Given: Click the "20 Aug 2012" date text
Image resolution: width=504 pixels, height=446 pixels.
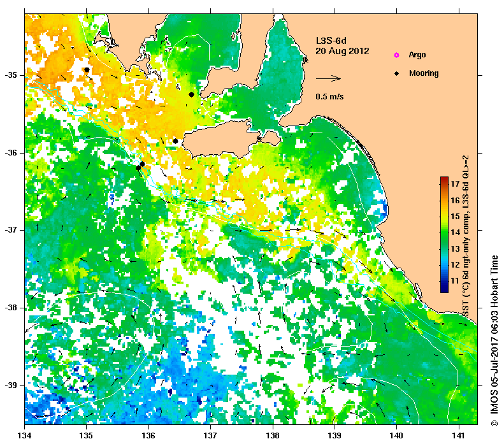Looking at the screenshot, I should pyautogui.click(x=342, y=51).
